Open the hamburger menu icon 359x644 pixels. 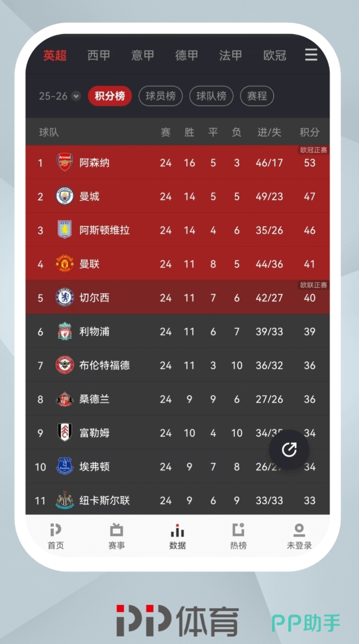pyautogui.click(x=311, y=55)
